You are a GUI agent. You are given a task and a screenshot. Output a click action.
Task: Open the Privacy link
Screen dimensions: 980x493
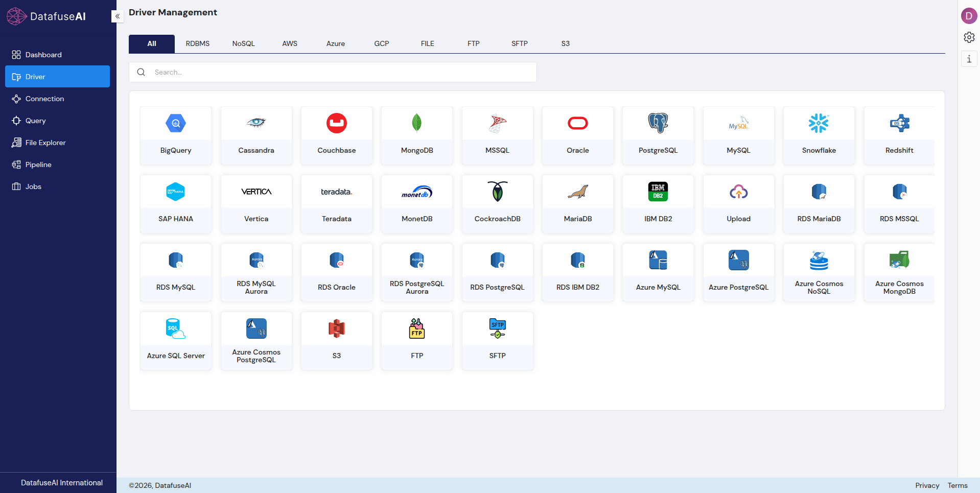tap(927, 485)
